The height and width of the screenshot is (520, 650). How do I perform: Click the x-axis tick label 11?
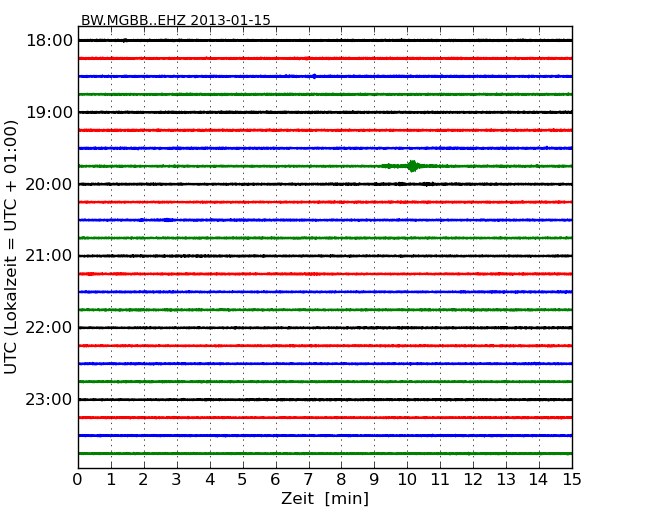(440, 480)
